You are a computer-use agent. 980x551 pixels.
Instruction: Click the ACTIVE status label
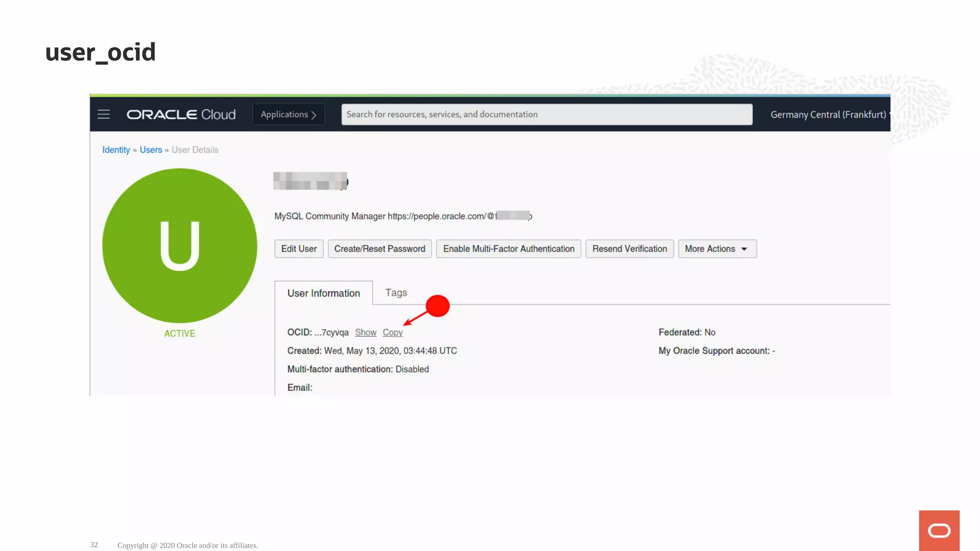(x=179, y=333)
